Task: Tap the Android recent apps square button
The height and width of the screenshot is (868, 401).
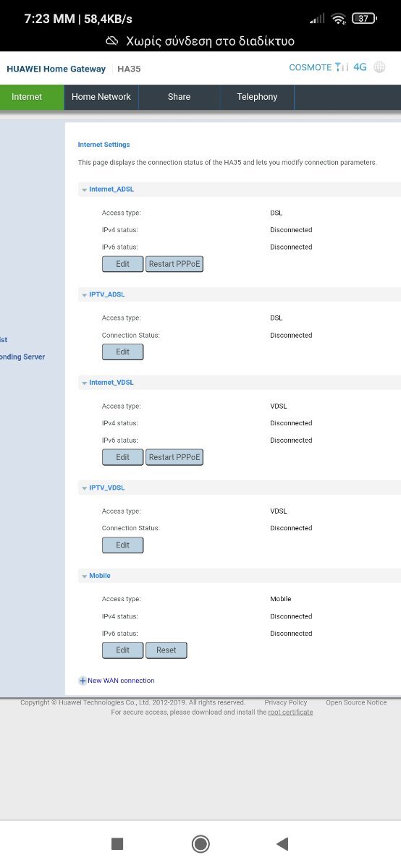Action: [x=117, y=843]
